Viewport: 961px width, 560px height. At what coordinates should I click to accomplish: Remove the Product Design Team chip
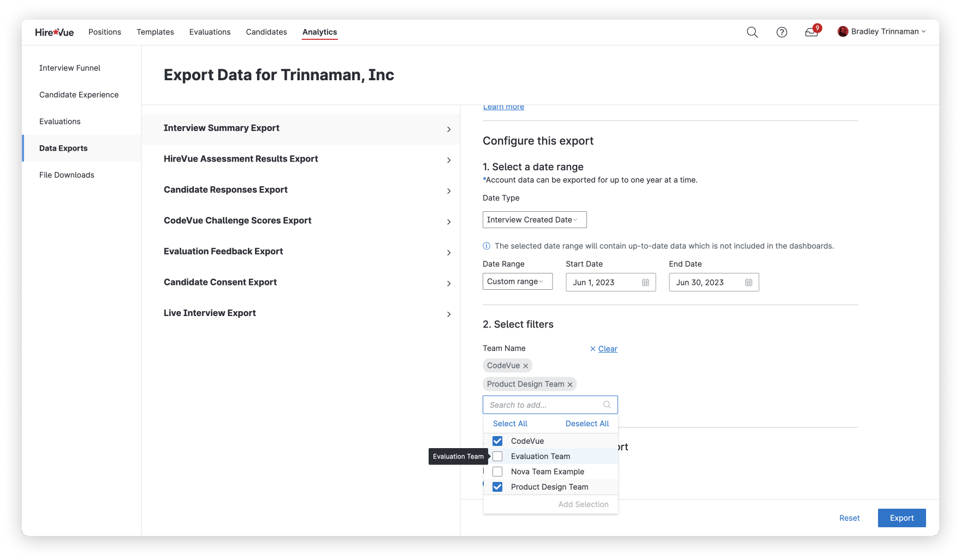570,384
